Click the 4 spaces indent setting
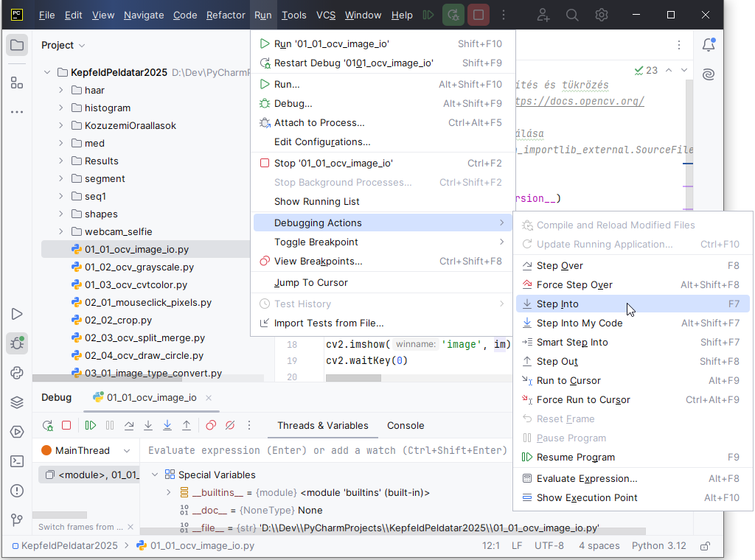 599,545
